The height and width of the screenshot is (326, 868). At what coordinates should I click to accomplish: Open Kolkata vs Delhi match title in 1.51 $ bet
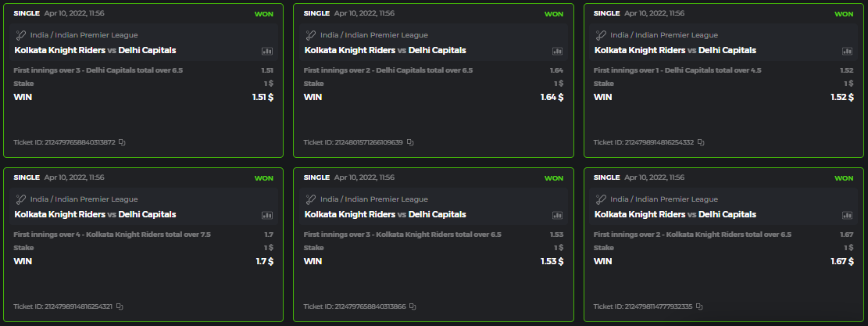click(95, 50)
